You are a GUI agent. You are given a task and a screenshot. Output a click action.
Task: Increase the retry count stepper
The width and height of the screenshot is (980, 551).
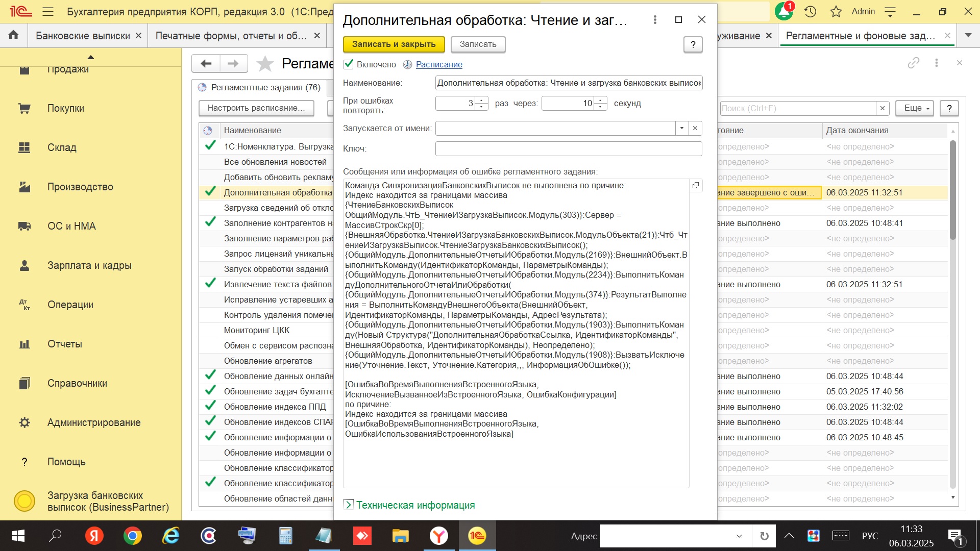point(482,100)
